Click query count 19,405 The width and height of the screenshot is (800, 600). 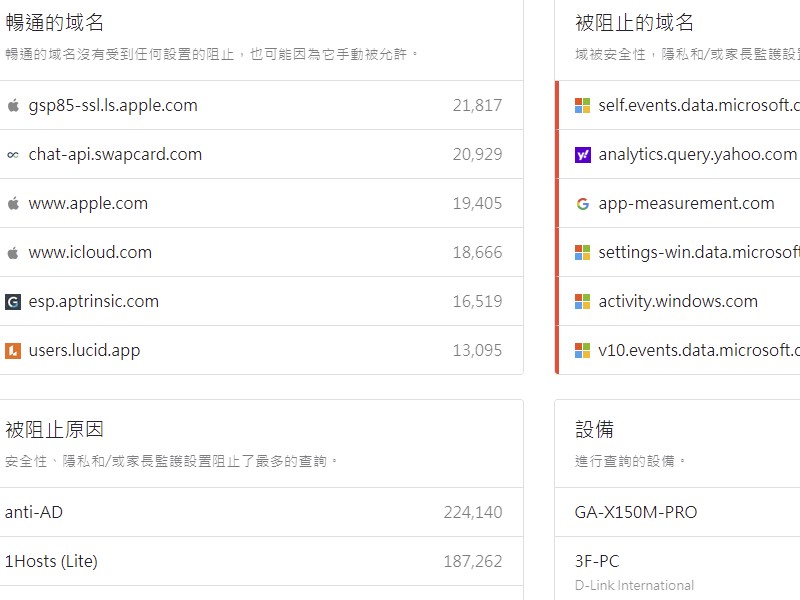(x=477, y=204)
